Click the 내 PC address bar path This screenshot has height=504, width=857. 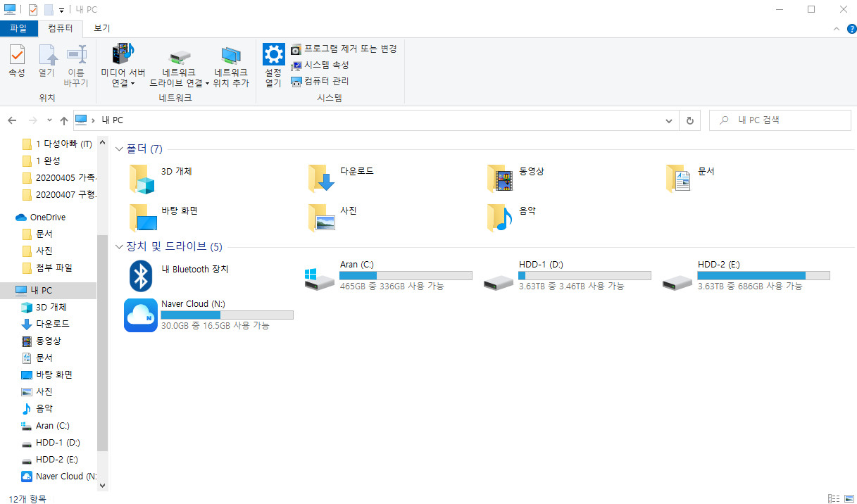click(x=113, y=120)
